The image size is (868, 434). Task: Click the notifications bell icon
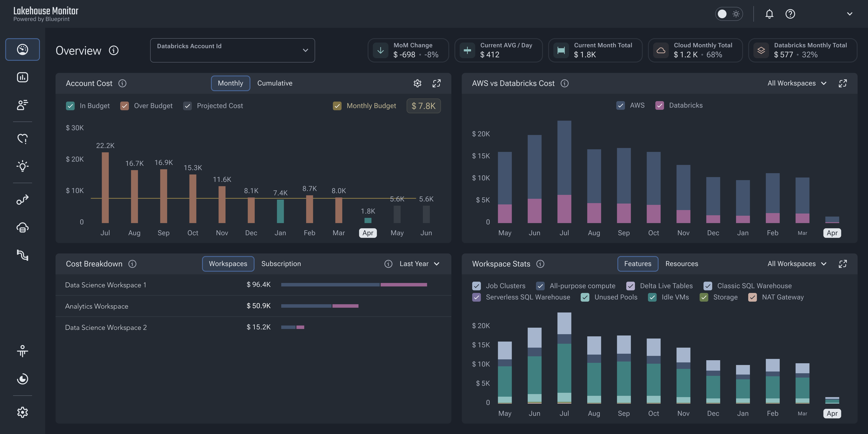[769, 14]
